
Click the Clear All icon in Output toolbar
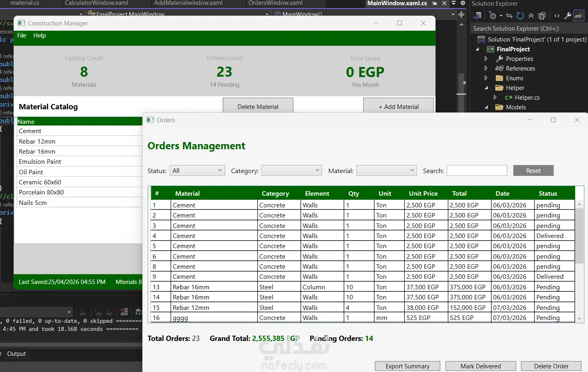pos(124,312)
